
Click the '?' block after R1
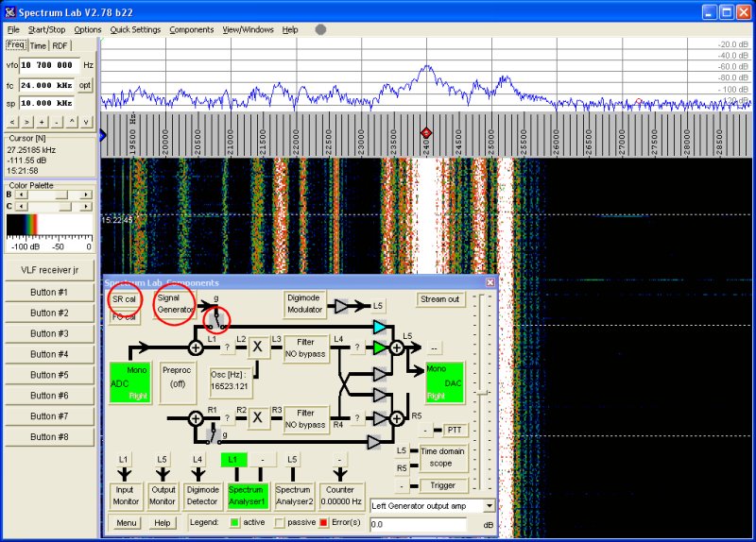point(227,418)
